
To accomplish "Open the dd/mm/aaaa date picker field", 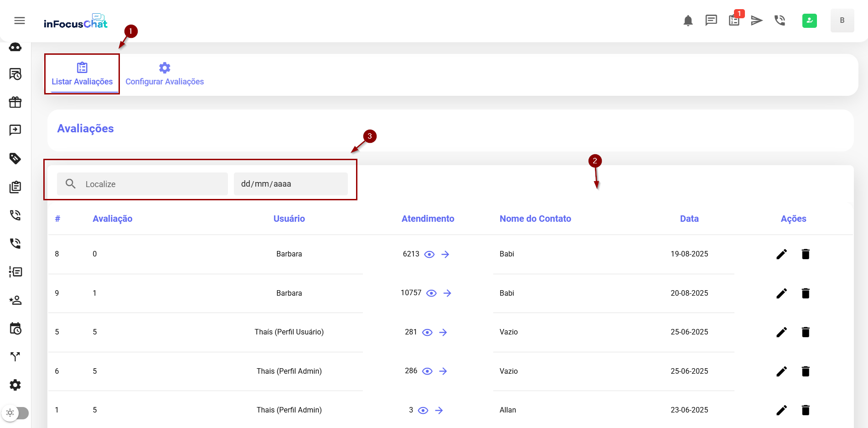I will click(290, 184).
